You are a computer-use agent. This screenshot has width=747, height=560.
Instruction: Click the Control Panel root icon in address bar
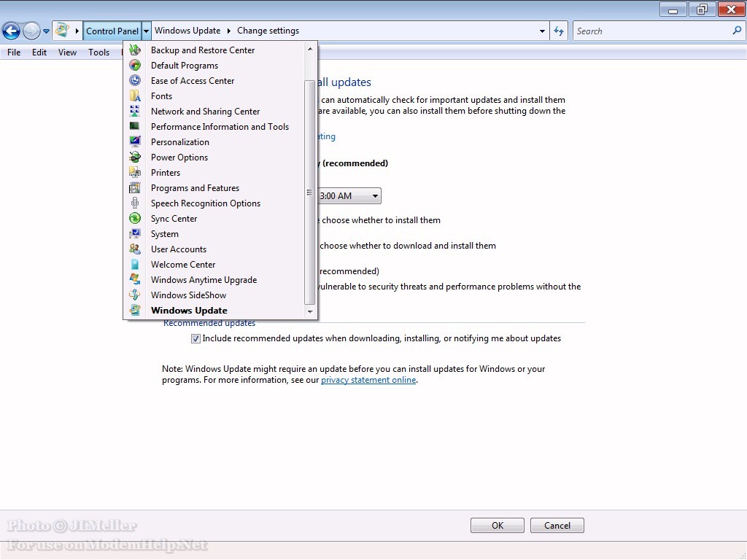pos(62,31)
